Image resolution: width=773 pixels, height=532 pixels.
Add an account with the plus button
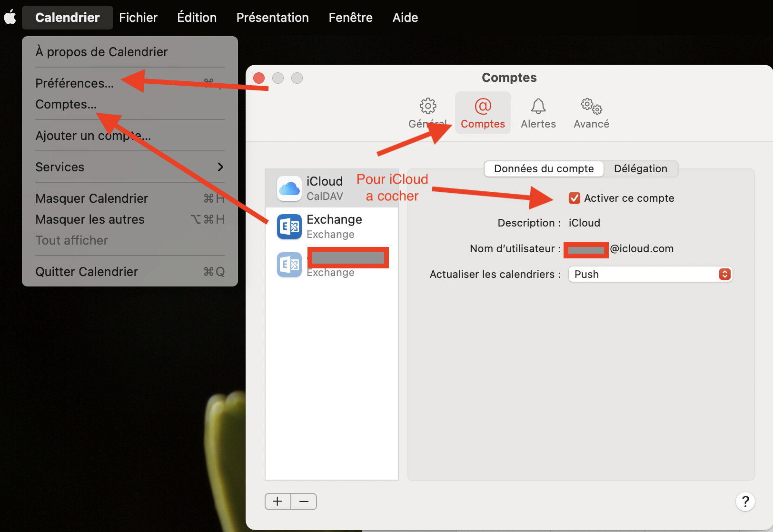[x=278, y=501]
